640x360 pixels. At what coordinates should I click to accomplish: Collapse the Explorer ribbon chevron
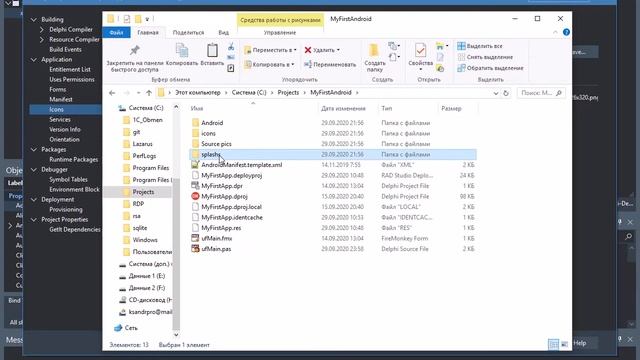pyautogui.click(x=555, y=32)
